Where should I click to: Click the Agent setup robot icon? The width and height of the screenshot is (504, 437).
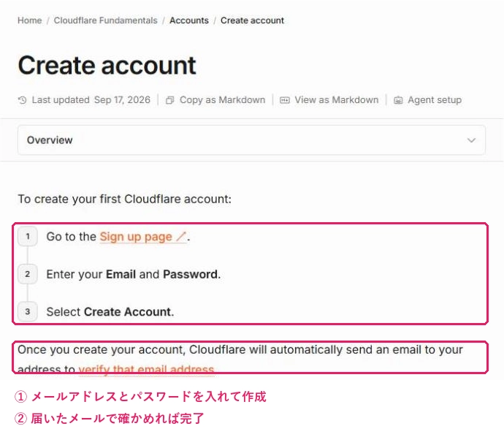coord(398,100)
